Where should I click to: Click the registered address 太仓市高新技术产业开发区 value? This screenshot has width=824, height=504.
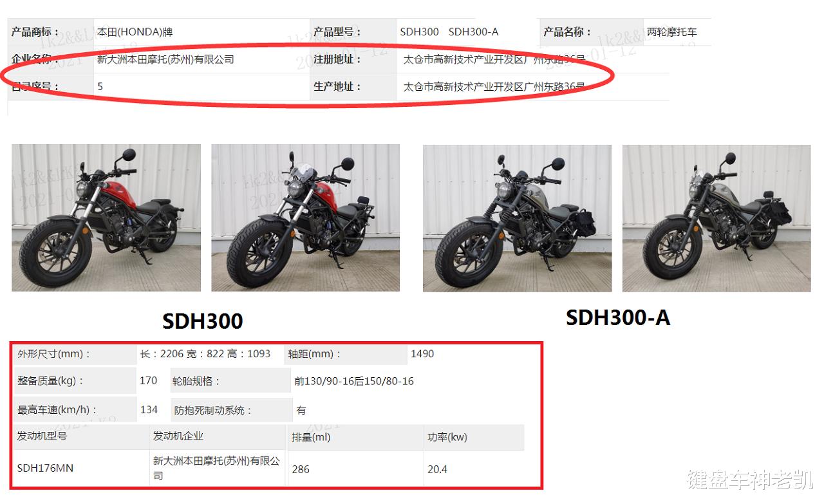[x=494, y=59]
